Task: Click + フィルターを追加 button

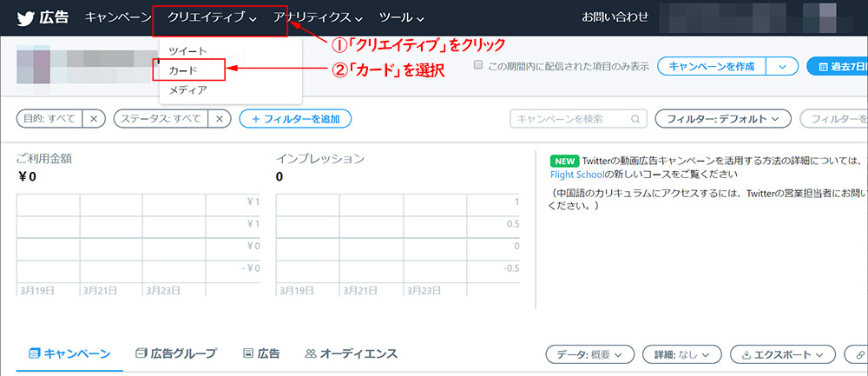Action: pos(295,118)
